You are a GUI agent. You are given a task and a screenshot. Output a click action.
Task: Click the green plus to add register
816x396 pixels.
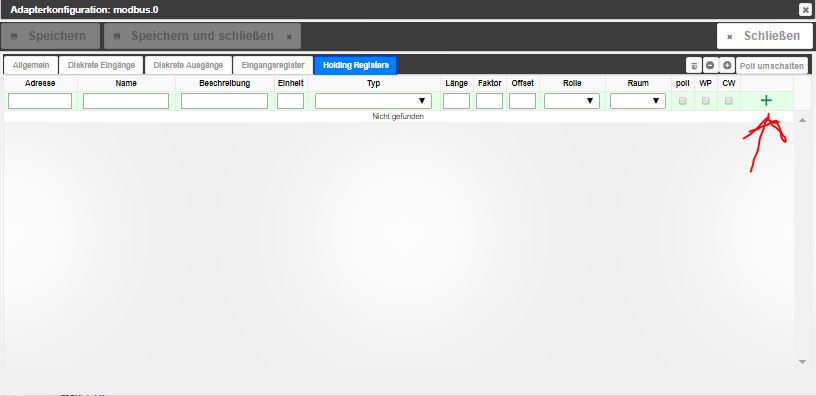[x=766, y=101]
